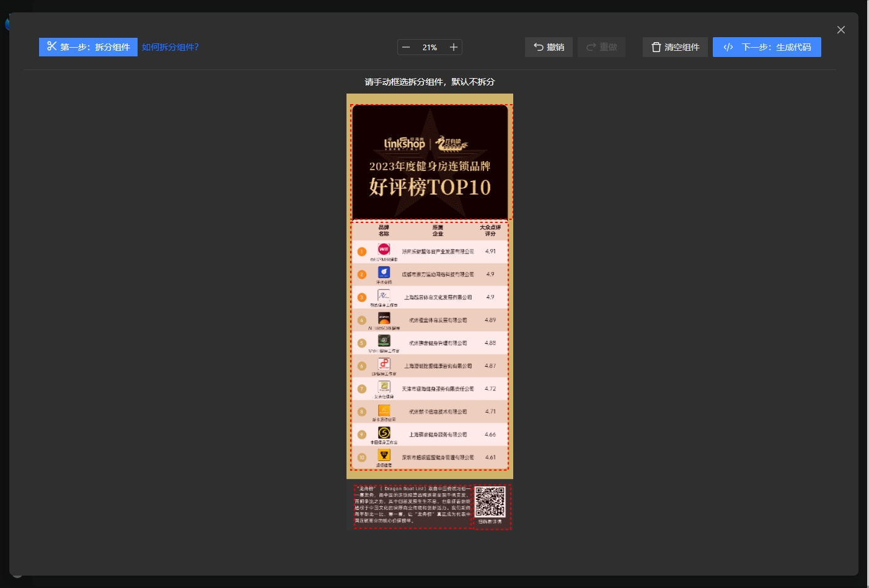Click the rank 8 number badge

pos(362,412)
